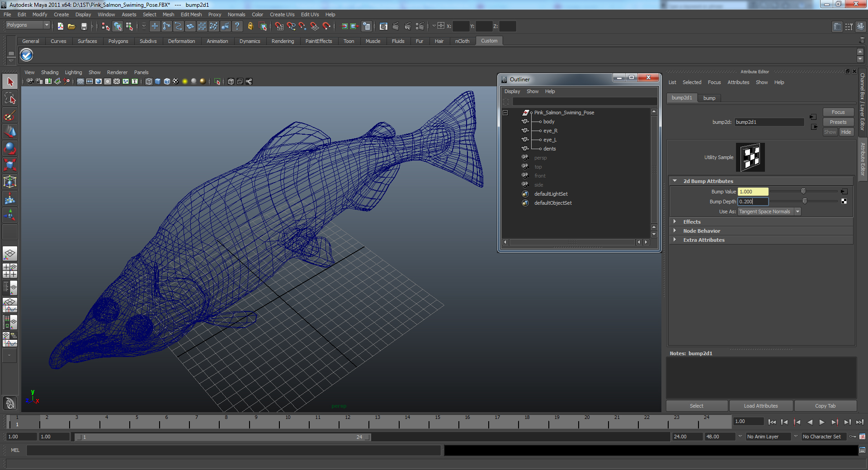Viewport: 868px width, 470px height.
Task: Click Bump Value input connection icon
Action: [844, 192]
